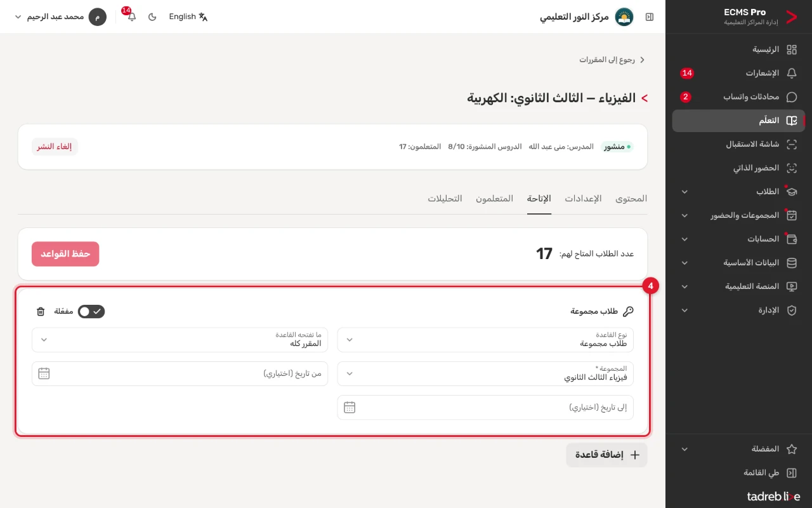
Task: Open top bar notifications bell
Action: coord(131,17)
